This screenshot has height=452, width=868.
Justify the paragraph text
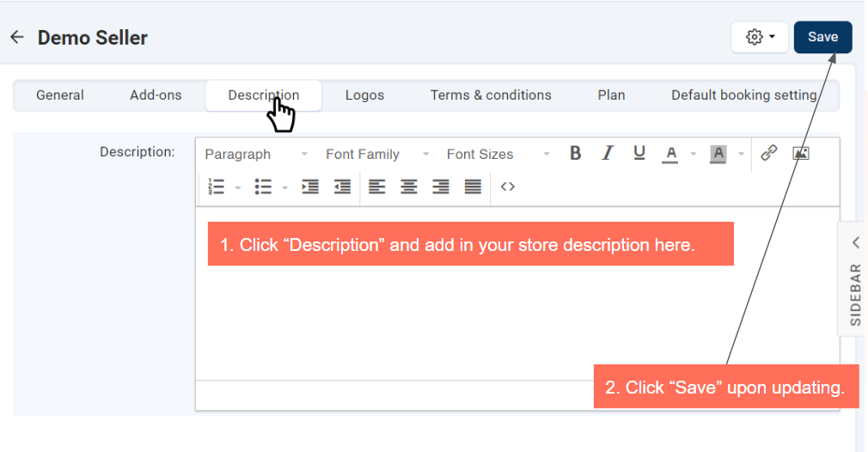473,186
